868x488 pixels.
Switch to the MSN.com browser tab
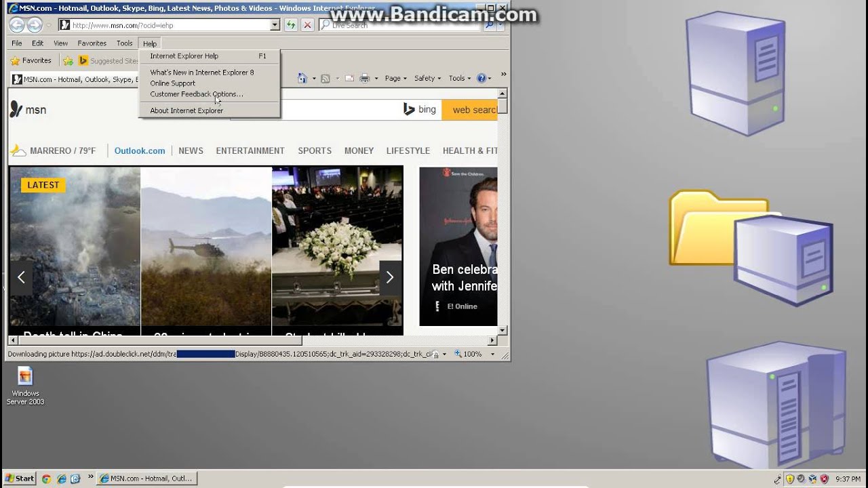pyautogui.click(x=75, y=79)
